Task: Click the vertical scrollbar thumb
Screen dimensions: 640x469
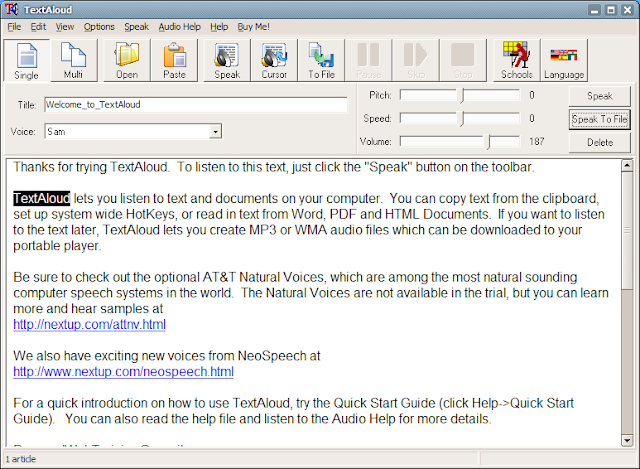Action: [x=627, y=231]
